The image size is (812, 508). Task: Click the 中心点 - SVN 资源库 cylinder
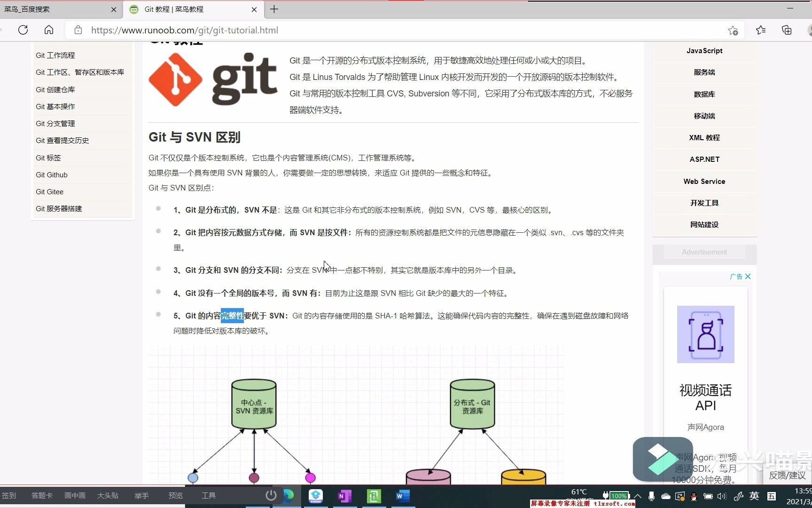254,405
